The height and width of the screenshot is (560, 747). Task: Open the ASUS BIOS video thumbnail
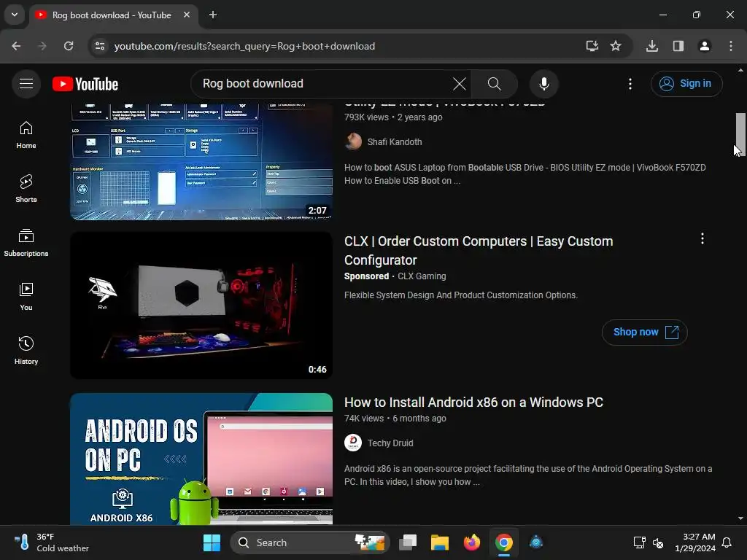pos(201,161)
